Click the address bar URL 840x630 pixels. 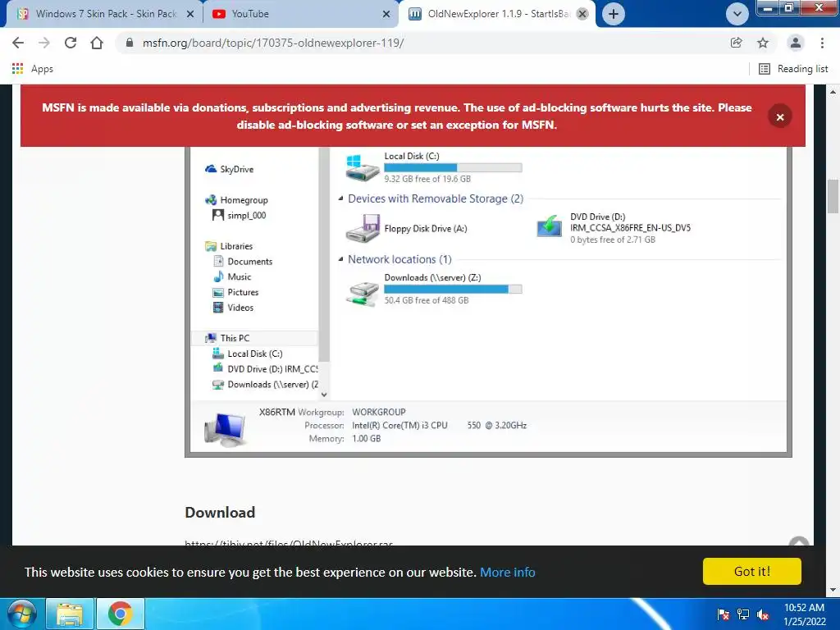(272, 43)
